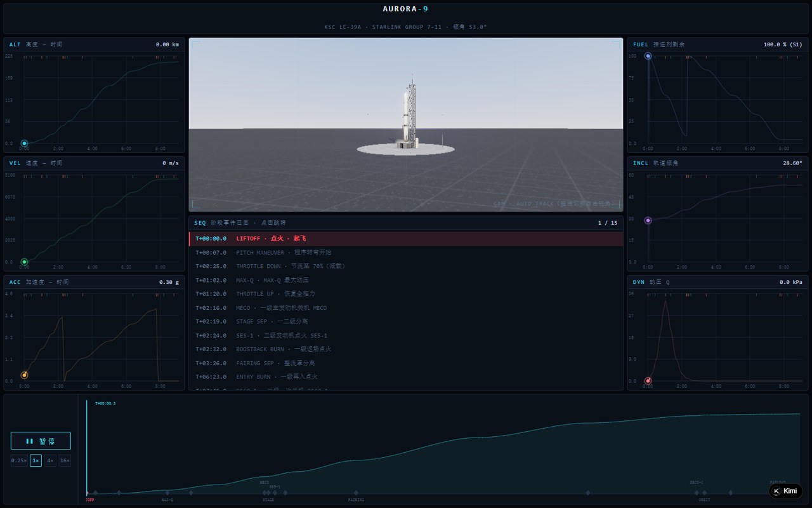Click the purple cursor dot on INCL chart
Viewport: 812px width, 508px height.
pyautogui.click(x=648, y=220)
